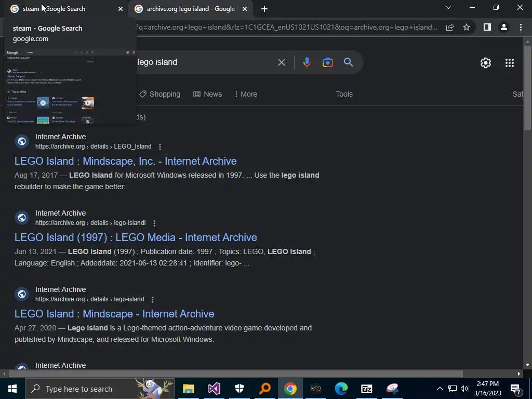
Task: Open Visual Studio from the taskbar
Action: [214, 389]
